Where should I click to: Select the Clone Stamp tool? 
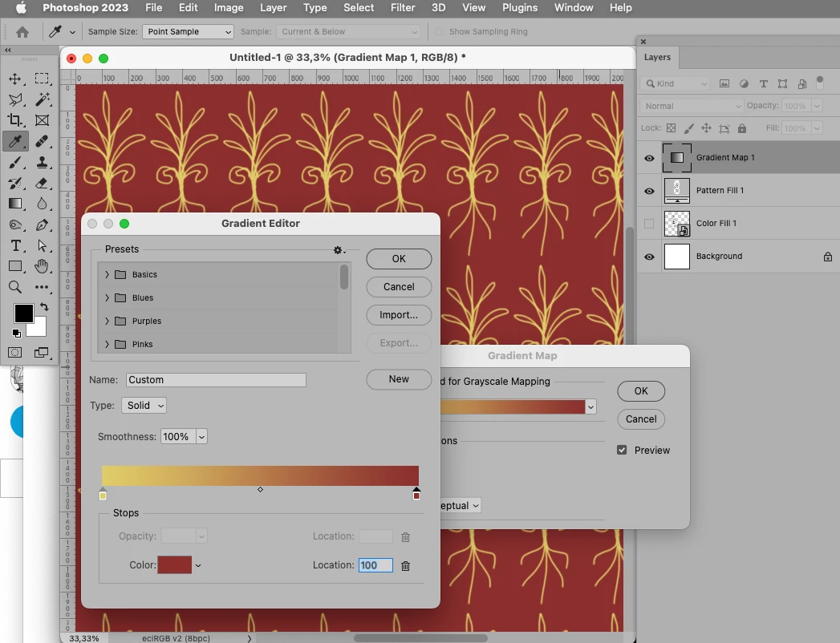42,162
